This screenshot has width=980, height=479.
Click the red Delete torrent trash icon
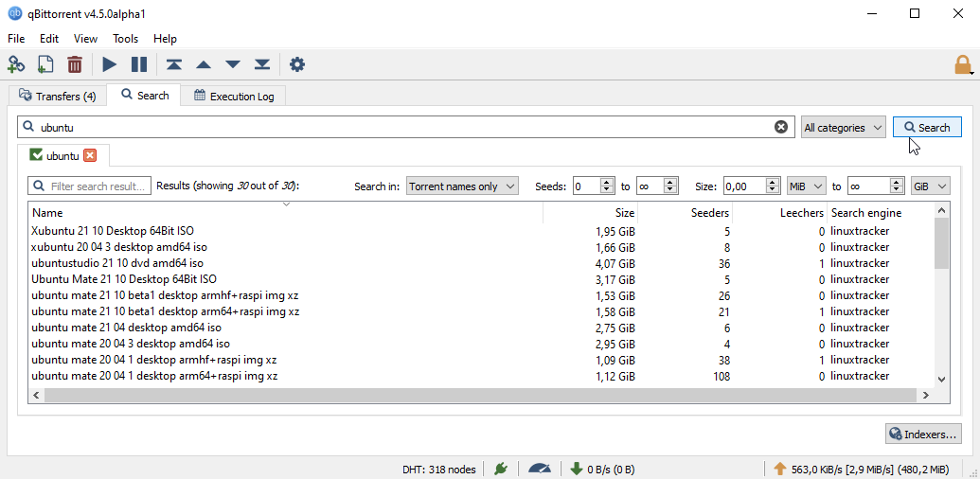(x=75, y=64)
